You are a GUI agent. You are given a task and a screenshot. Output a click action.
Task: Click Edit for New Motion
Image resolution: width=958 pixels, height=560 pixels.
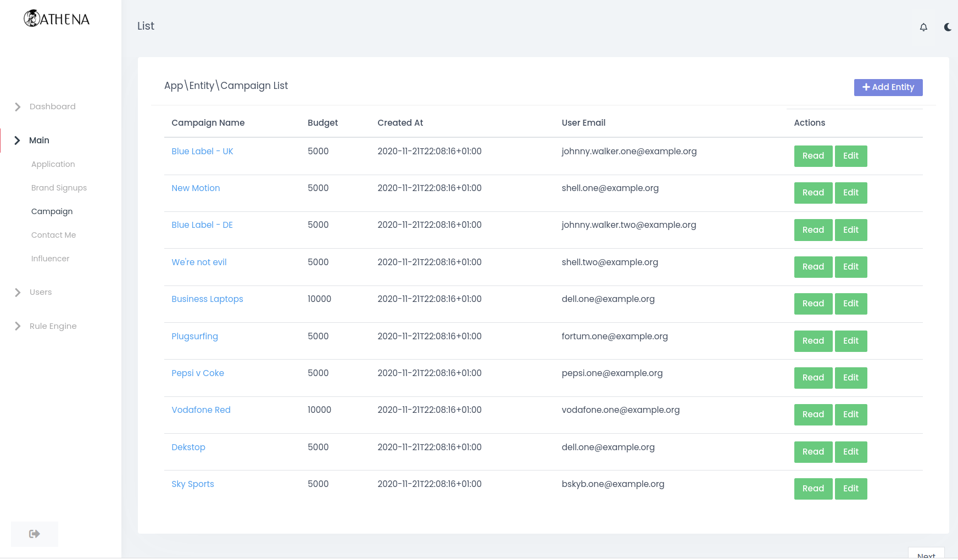click(x=851, y=193)
